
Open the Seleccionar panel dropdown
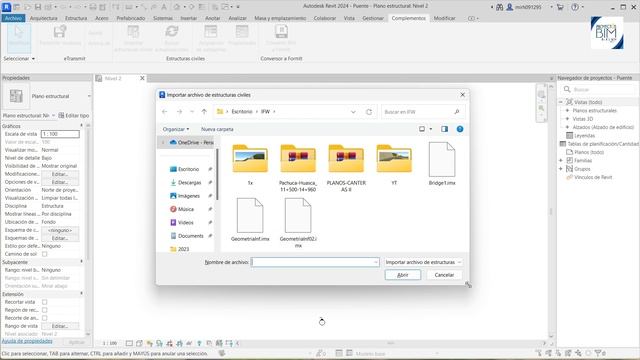[19, 59]
